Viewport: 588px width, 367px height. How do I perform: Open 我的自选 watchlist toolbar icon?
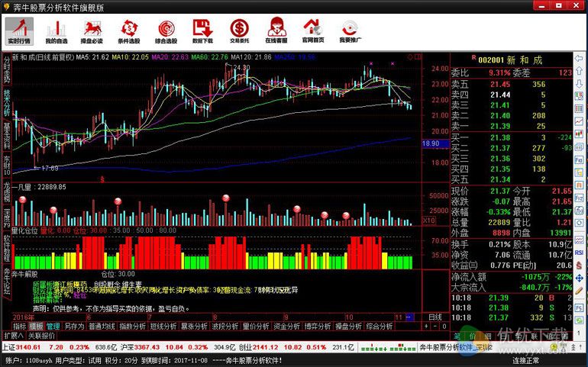57,31
